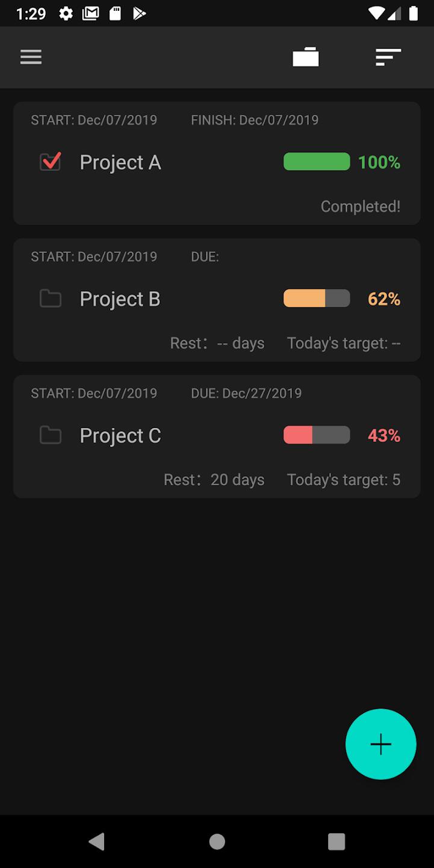Uncheck the Project A completed checkbox
The image size is (434, 868).
[50, 162]
